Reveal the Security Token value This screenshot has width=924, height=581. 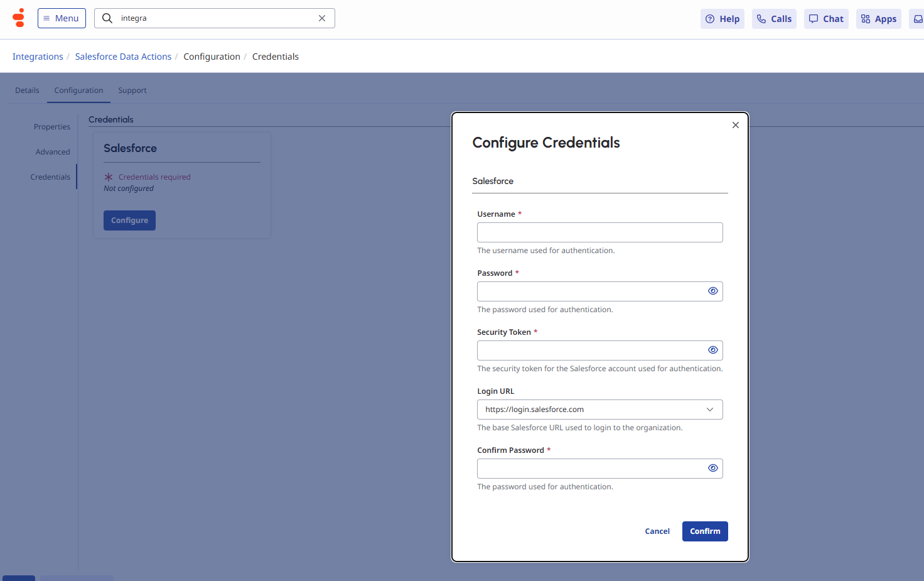[713, 350]
